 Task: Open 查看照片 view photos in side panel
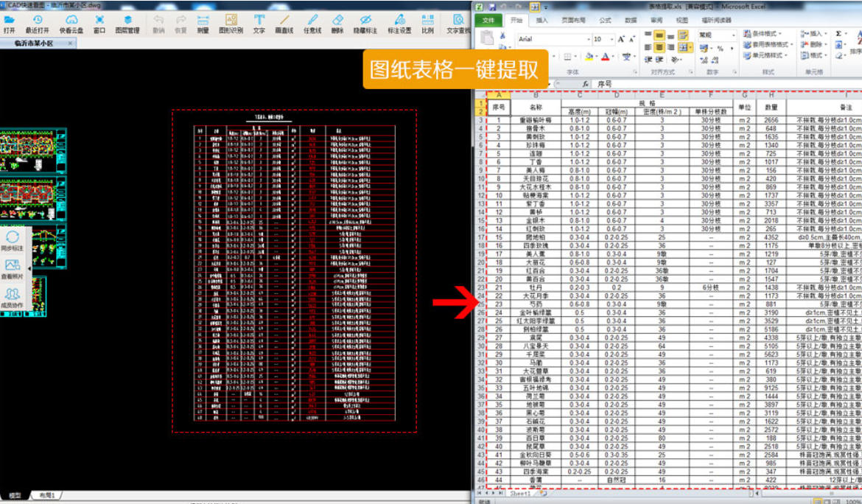pyautogui.click(x=12, y=269)
